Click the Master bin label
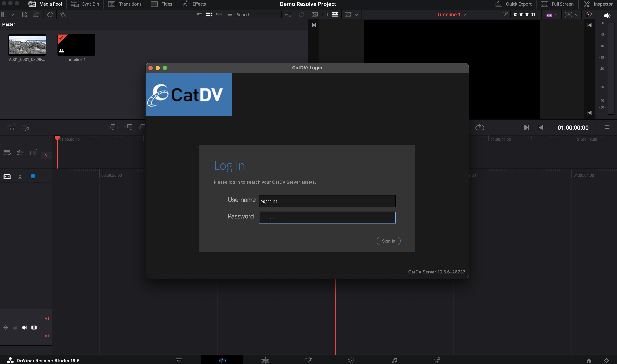Image resolution: width=617 pixels, height=364 pixels. click(x=9, y=24)
